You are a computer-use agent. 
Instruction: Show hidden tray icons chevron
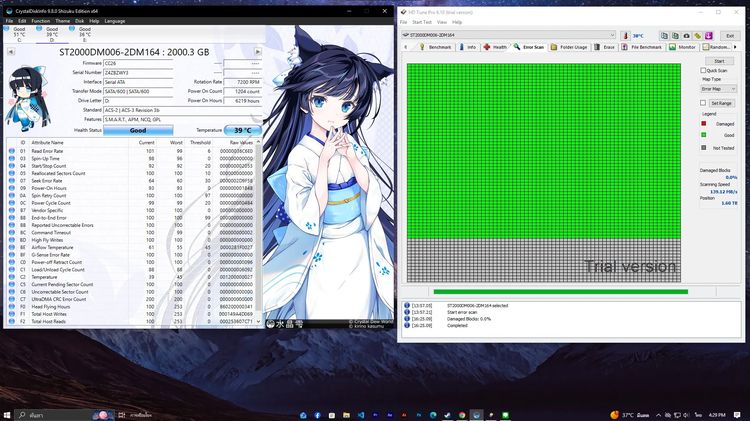click(658, 415)
